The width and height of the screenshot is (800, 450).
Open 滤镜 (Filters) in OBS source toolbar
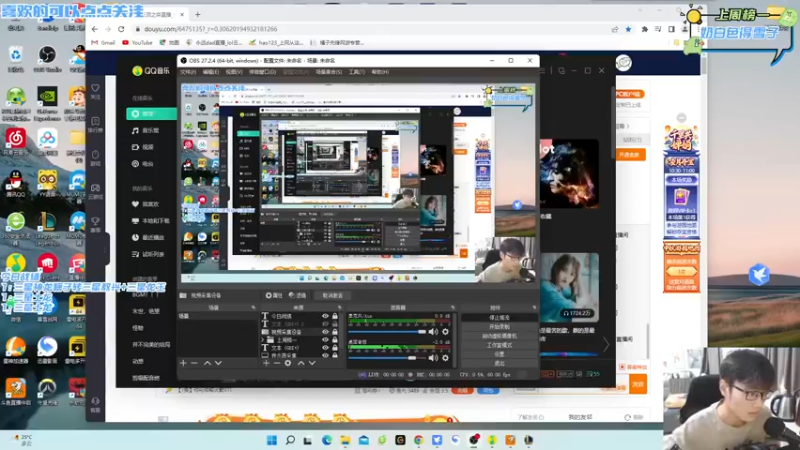tap(297, 295)
